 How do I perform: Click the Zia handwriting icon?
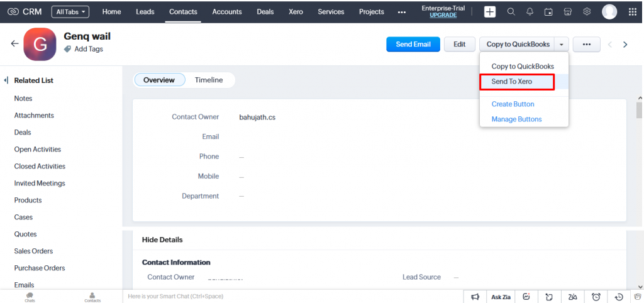[x=573, y=297]
